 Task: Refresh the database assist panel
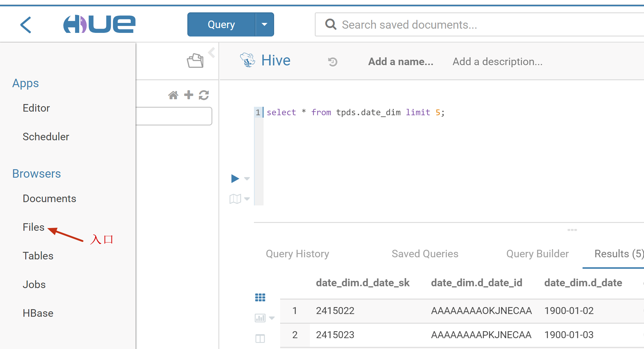pyautogui.click(x=204, y=95)
